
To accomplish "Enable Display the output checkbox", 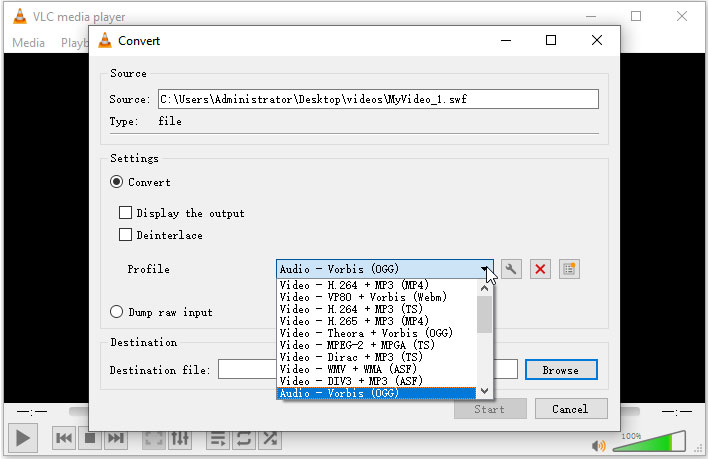I will (125, 213).
